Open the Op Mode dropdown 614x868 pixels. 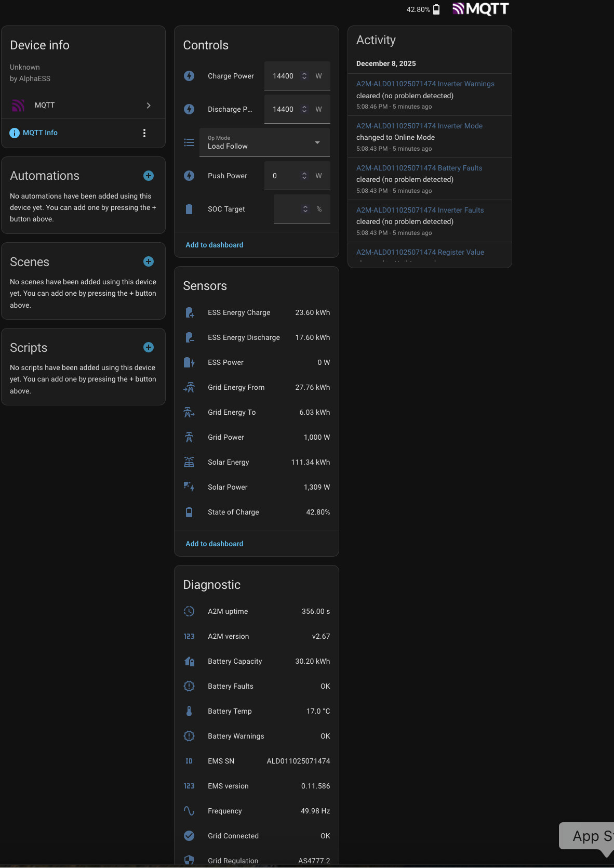tap(264, 142)
